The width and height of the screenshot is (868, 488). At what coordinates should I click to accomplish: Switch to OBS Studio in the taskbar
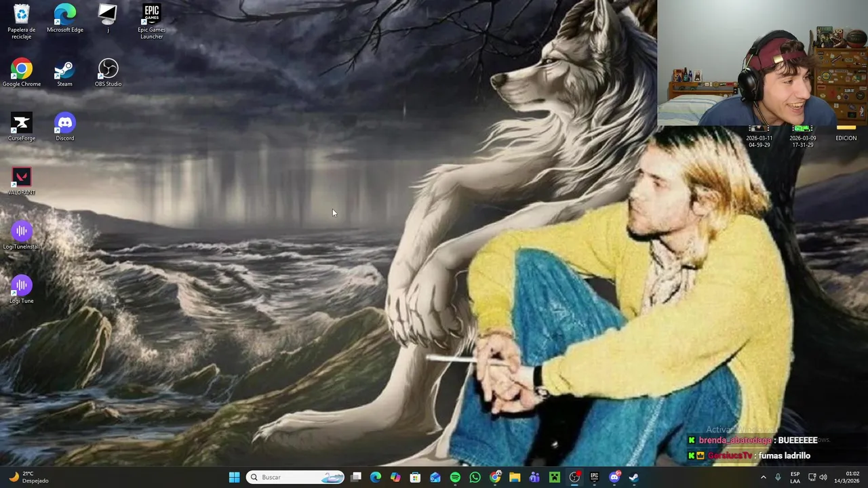[574, 477]
